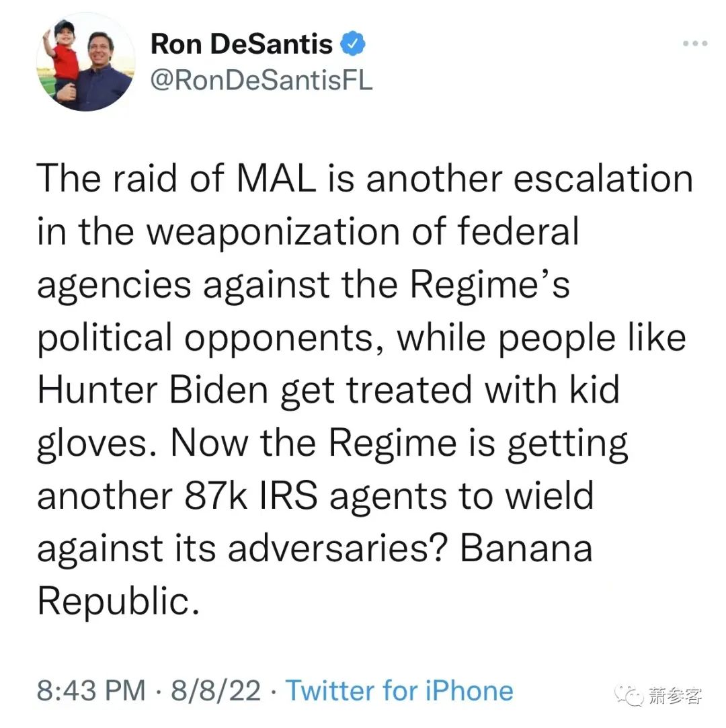726x728 pixels.
Task: Click the word gloves. in tweet
Action: click(x=98, y=444)
